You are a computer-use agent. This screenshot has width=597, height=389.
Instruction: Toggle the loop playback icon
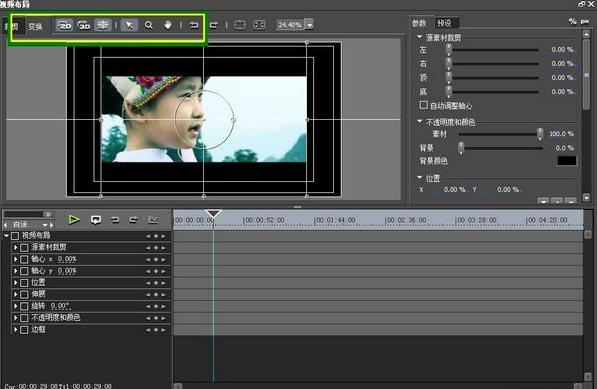click(96, 220)
